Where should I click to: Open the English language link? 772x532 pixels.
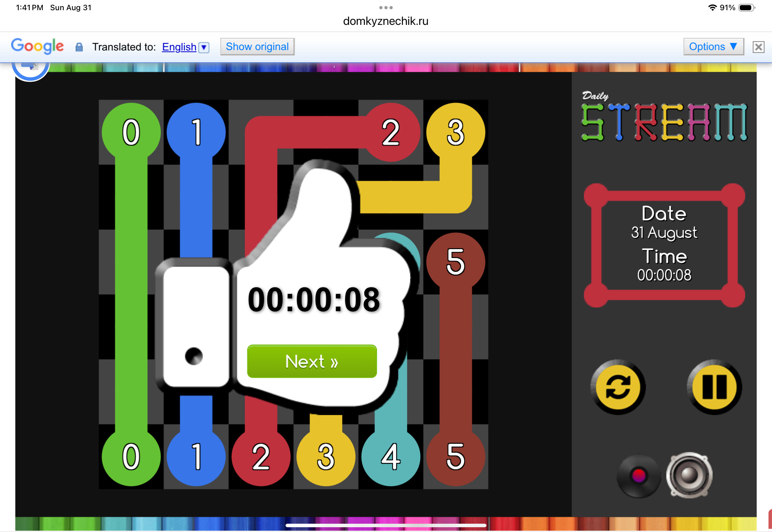click(x=179, y=47)
